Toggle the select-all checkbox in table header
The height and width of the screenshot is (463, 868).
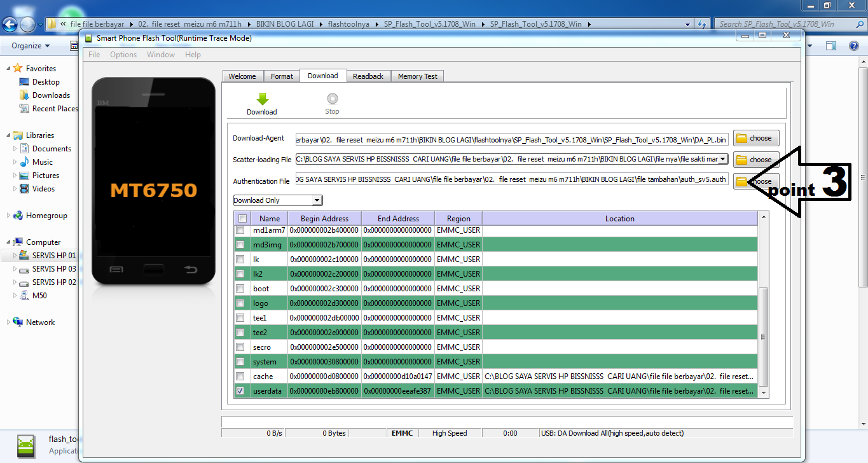point(242,219)
